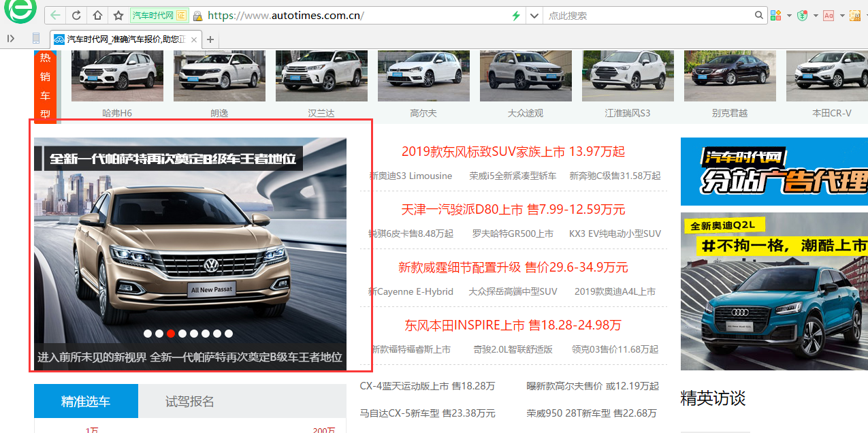Select the fourth carousel dot
Viewport: 868px width, 433px height.
click(x=182, y=334)
